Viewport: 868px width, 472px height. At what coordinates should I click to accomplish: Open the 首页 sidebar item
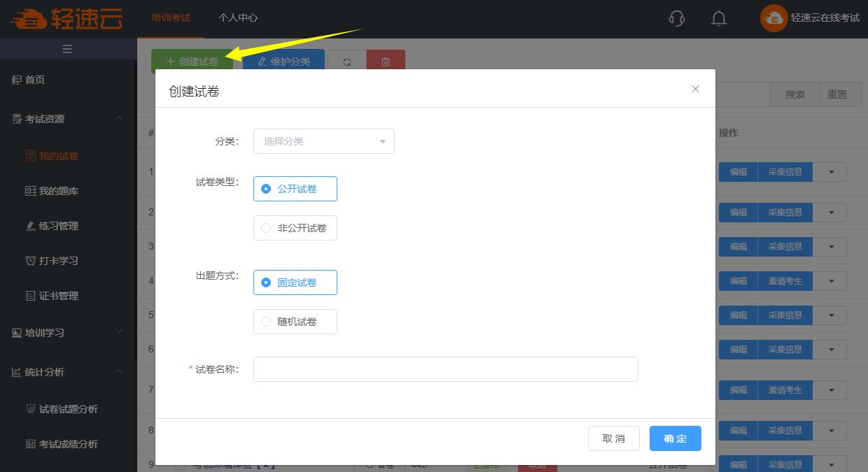(x=38, y=79)
